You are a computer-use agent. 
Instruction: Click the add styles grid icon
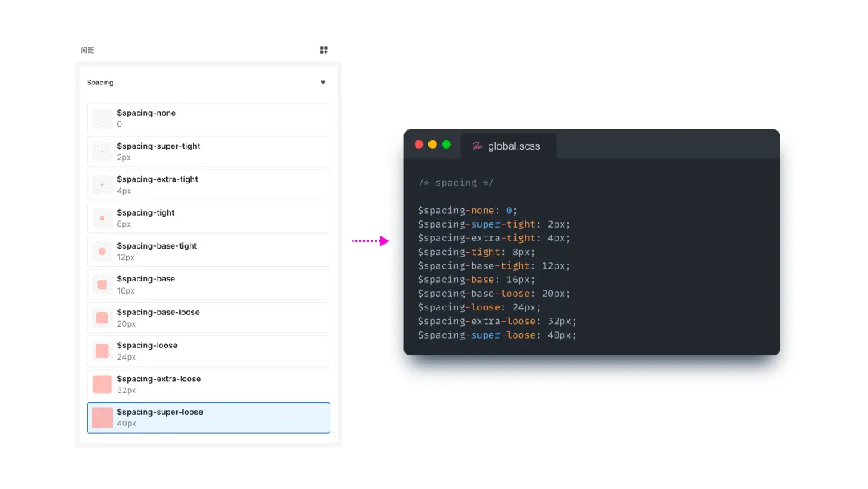[x=324, y=50]
